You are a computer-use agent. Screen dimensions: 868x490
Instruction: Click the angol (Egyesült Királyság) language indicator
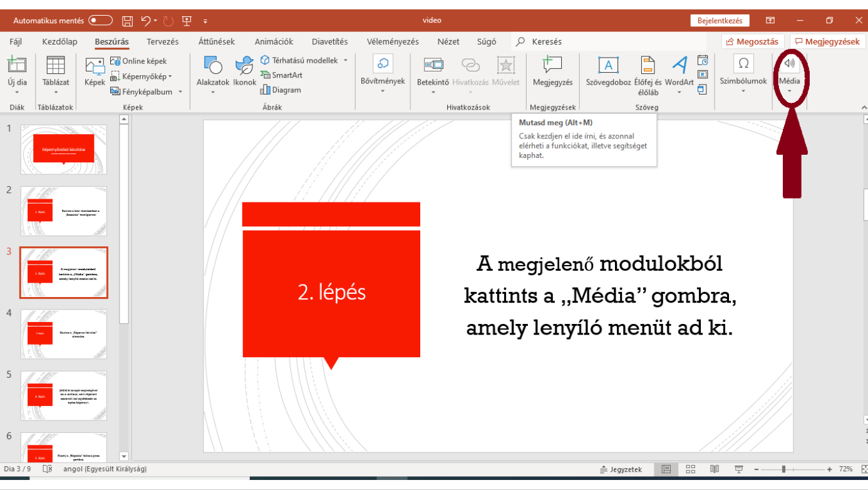(105, 469)
